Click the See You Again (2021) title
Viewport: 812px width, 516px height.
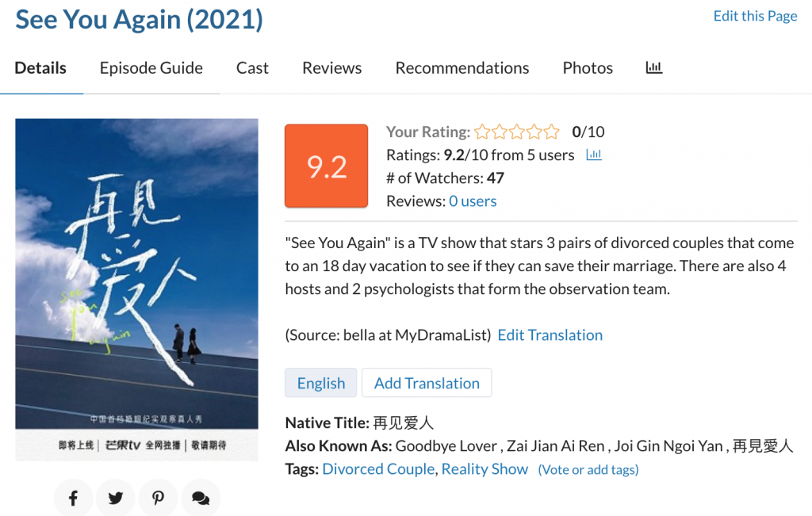pyautogui.click(x=140, y=20)
